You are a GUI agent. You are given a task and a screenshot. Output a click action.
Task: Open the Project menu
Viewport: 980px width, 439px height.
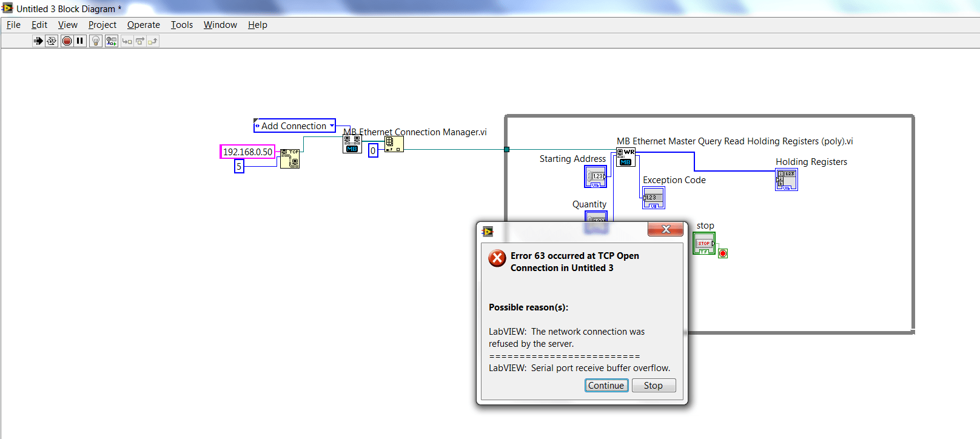[102, 25]
